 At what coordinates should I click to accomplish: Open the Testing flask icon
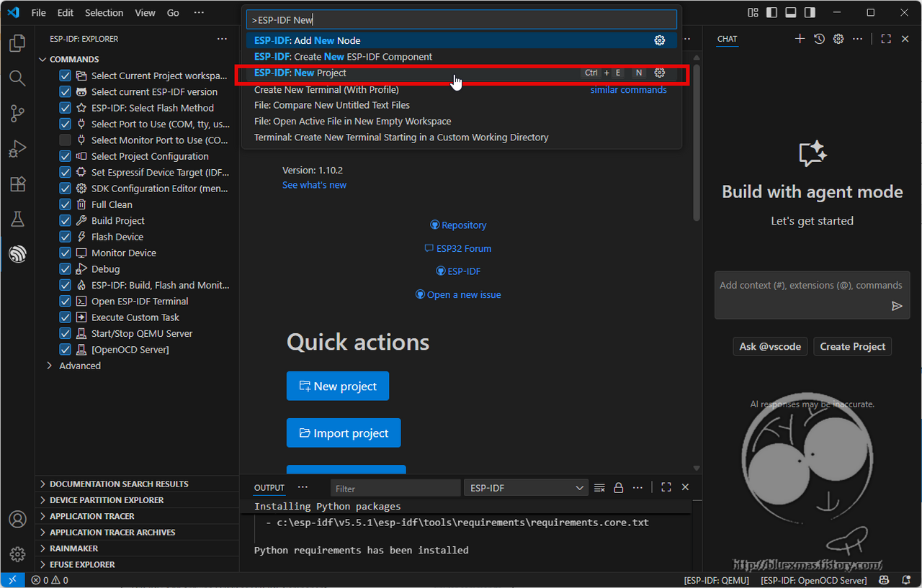point(17,220)
